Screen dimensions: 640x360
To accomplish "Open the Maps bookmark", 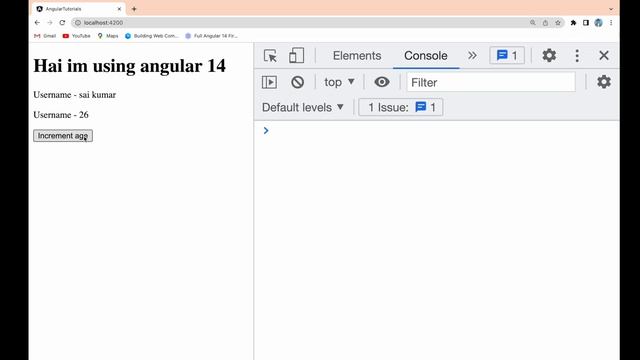I will tap(108, 36).
